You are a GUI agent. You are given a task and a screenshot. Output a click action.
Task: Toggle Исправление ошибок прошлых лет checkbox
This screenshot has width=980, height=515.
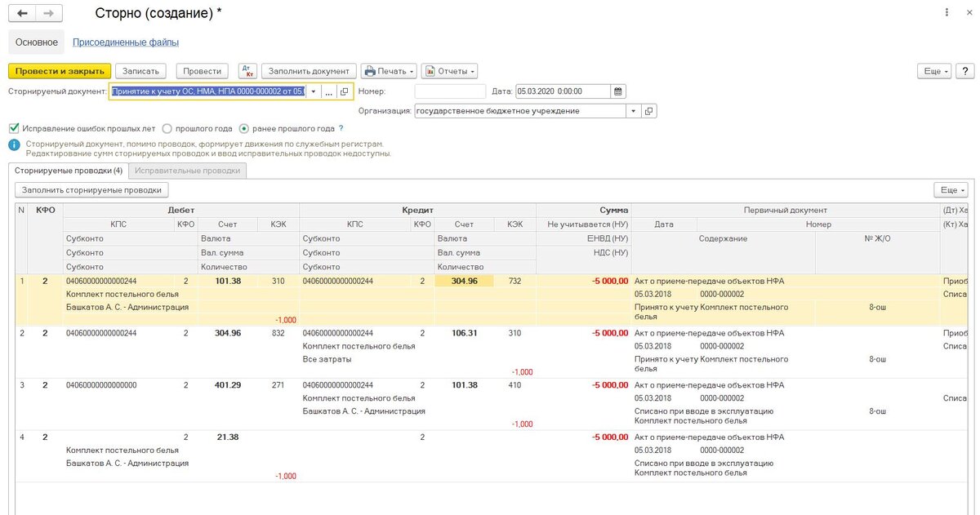pyautogui.click(x=13, y=128)
